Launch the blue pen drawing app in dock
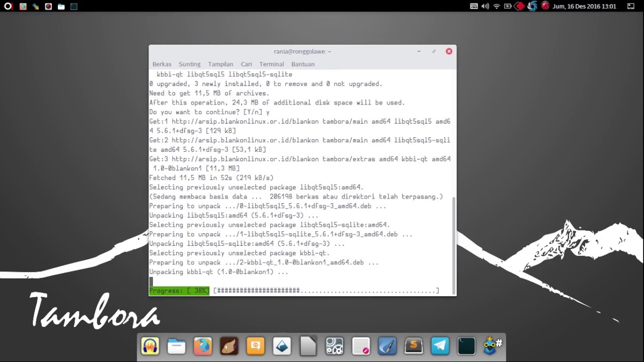The height and width of the screenshot is (362, 644). click(x=387, y=346)
